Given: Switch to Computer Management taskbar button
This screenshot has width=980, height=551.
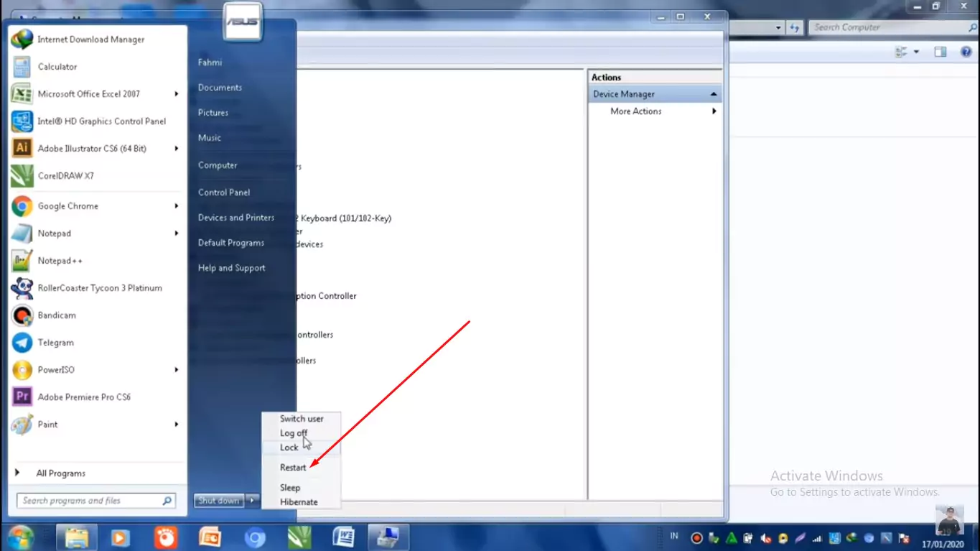Looking at the screenshot, I should 388,537.
